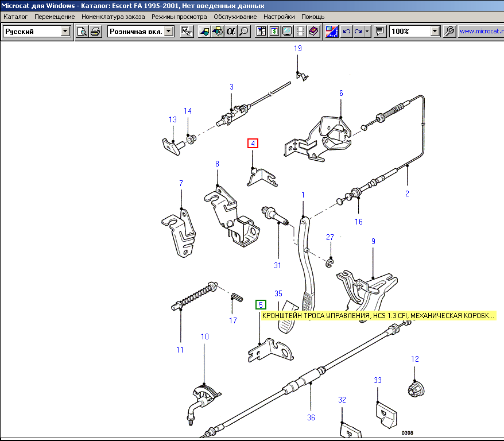504x441 pixels.
Task: Click the wrench settings icon
Action: [450, 32]
